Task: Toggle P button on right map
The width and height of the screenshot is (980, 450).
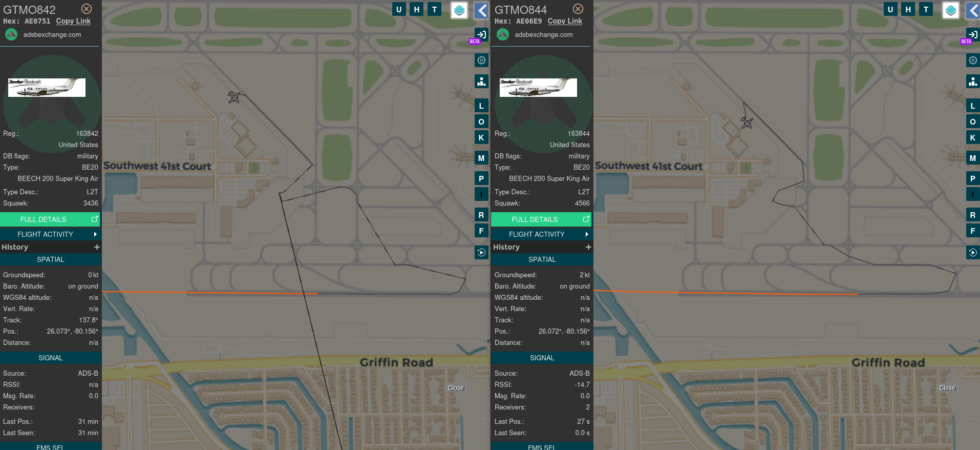Action: pos(973,178)
